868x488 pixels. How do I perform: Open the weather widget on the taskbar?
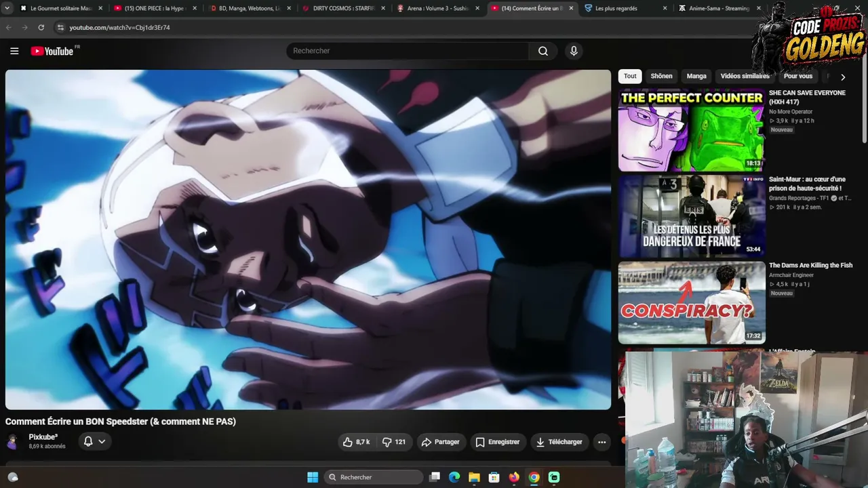pyautogui.click(x=12, y=477)
